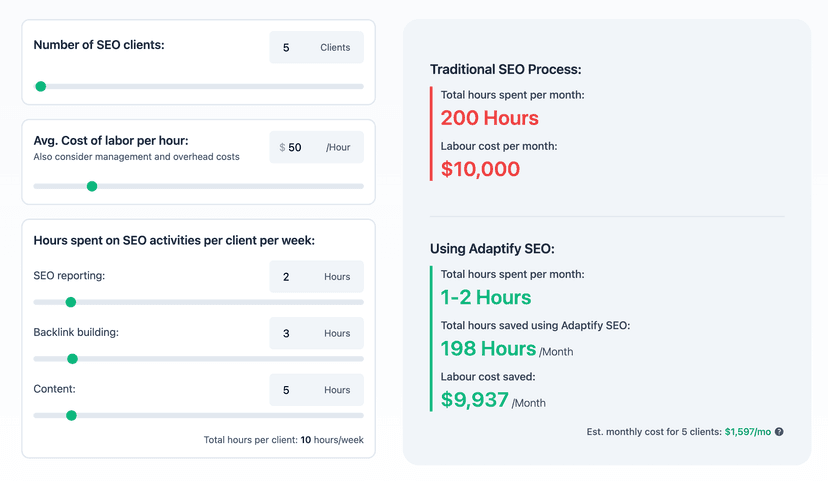Click 'Also consider management and overhead costs' note
Viewport: 828px width, 481px height.
click(136, 157)
